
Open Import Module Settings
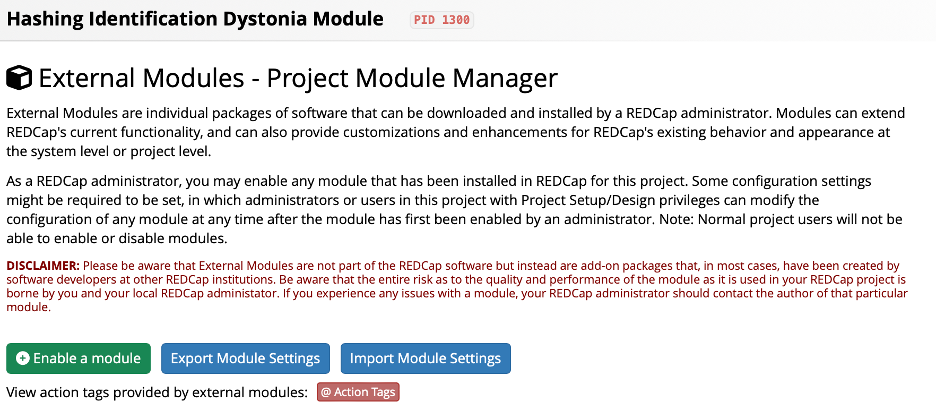click(x=426, y=358)
